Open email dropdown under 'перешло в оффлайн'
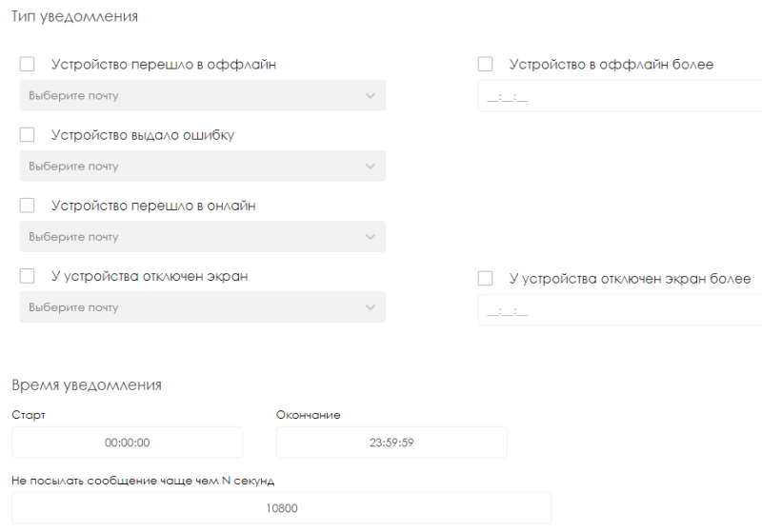 point(190,96)
